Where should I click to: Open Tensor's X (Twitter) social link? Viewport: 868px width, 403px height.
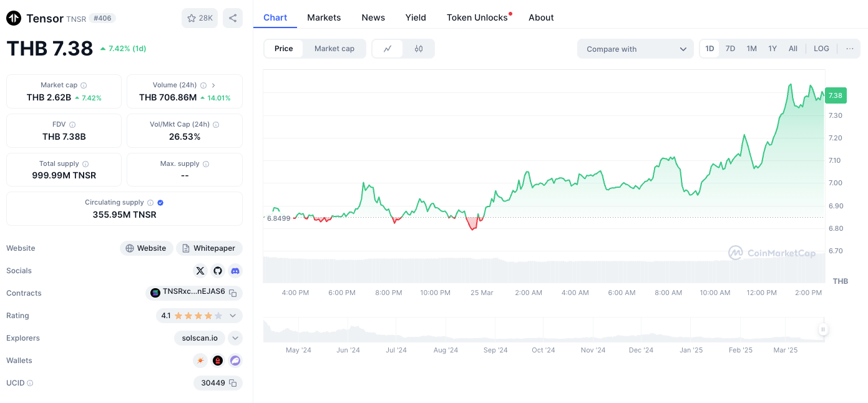pos(200,271)
